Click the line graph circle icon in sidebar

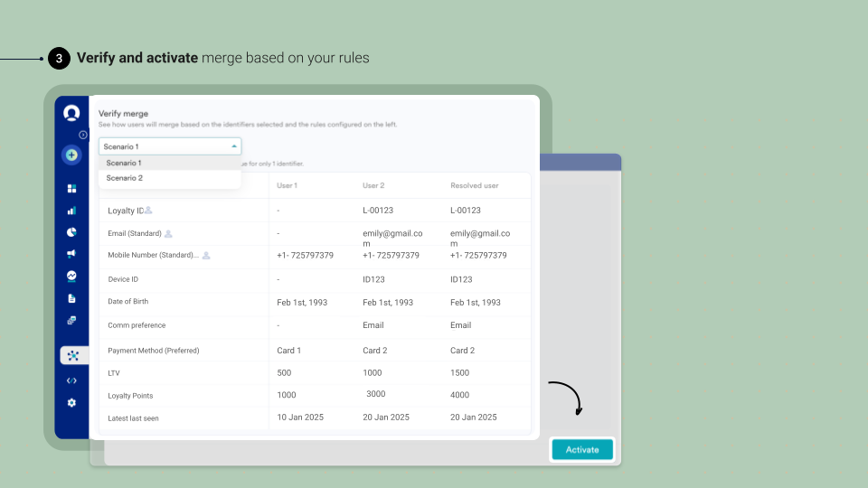(x=71, y=276)
